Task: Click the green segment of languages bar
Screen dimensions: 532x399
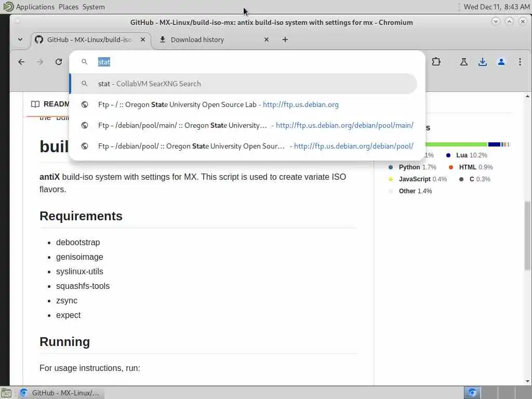Action: coord(456,144)
